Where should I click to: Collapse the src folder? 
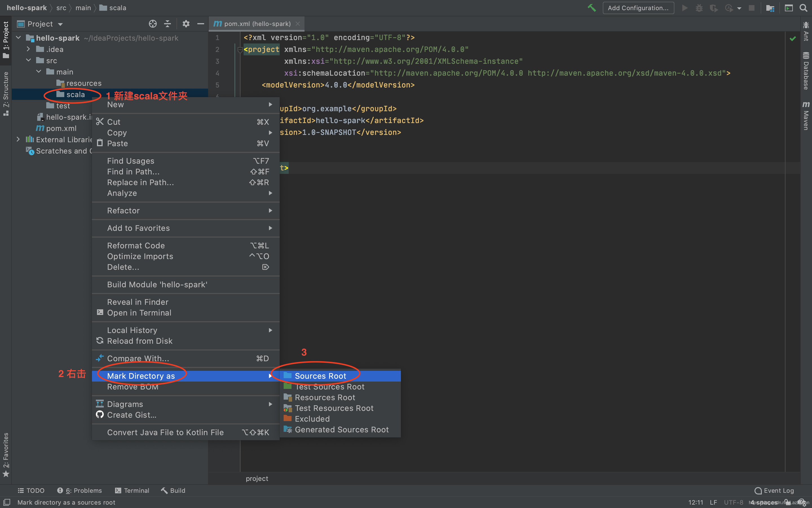point(28,60)
